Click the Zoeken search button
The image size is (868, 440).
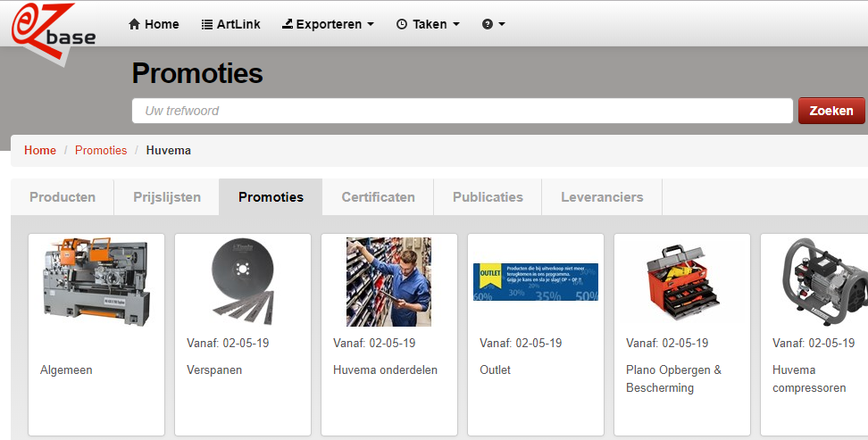[x=830, y=111]
